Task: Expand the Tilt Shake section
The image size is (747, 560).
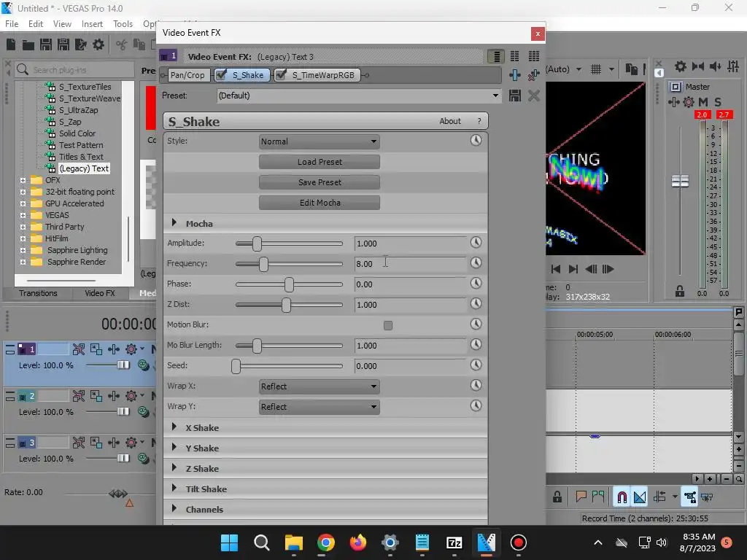Action: coord(174,488)
